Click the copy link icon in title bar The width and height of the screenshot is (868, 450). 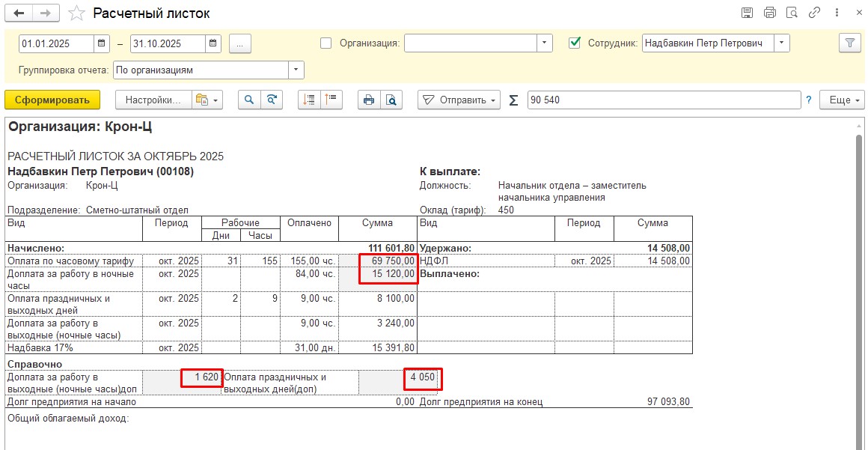tap(814, 13)
